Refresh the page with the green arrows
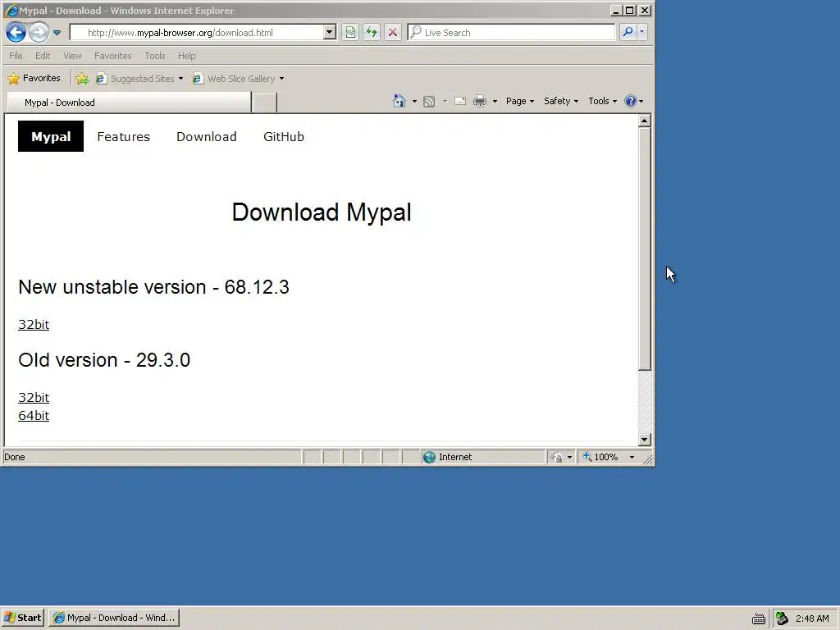Viewport: 840px width, 630px height. click(x=372, y=33)
